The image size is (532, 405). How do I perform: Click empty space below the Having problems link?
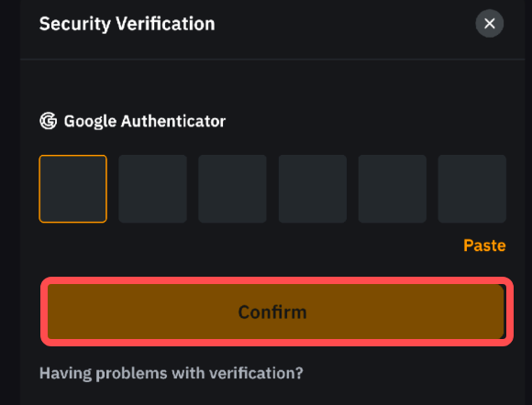point(272,395)
